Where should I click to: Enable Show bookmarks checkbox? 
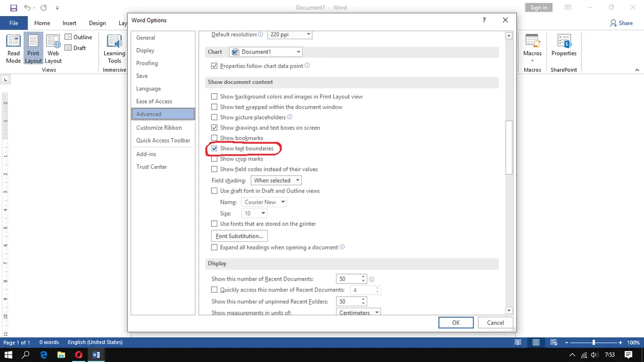pos(214,138)
